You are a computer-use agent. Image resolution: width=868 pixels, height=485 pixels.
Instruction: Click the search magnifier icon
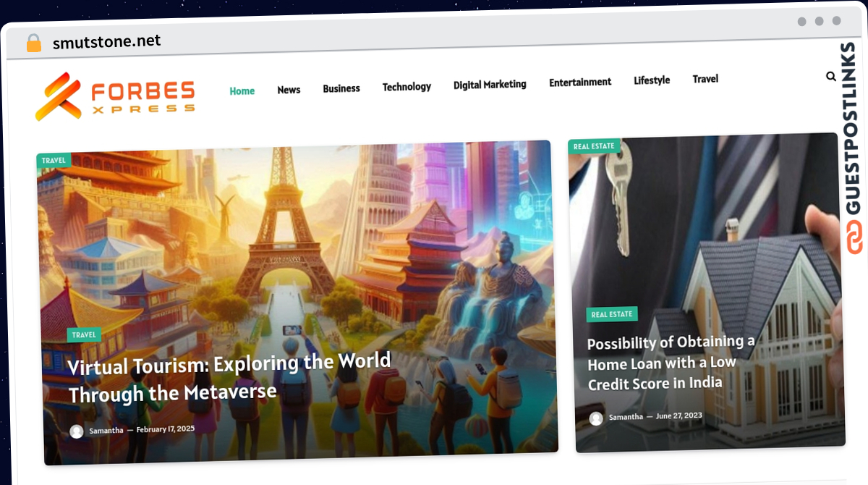pyautogui.click(x=830, y=76)
